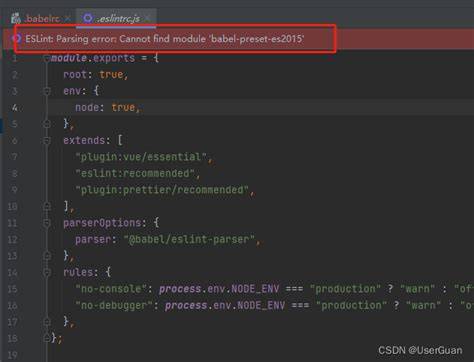Collapse the module.exports block on line 1
Image resolution: width=474 pixels, height=362 pixels.
pos(47,58)
